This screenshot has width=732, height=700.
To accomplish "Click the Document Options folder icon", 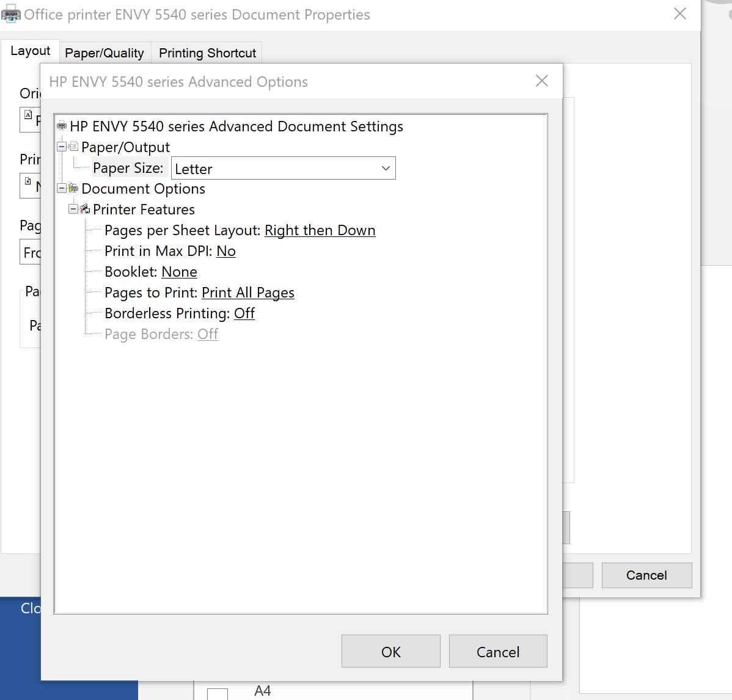I will pos(73,188).
